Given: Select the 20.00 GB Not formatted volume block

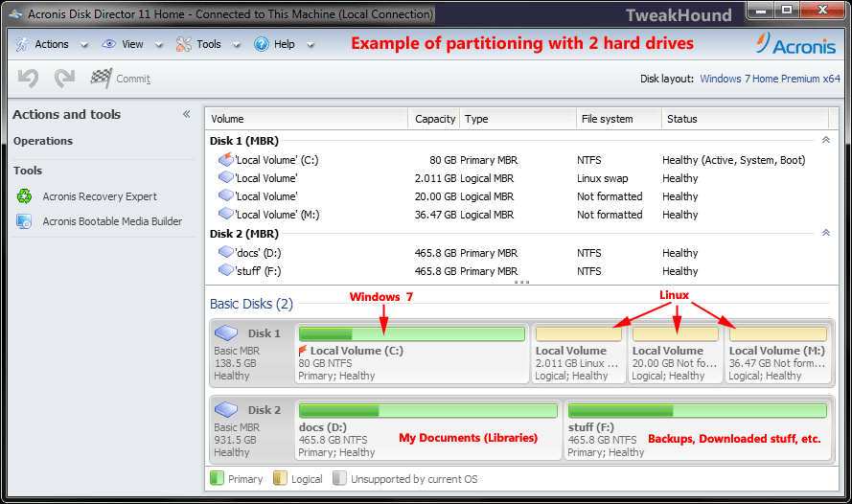Looking at the screenshot, I should pos(676,353).
